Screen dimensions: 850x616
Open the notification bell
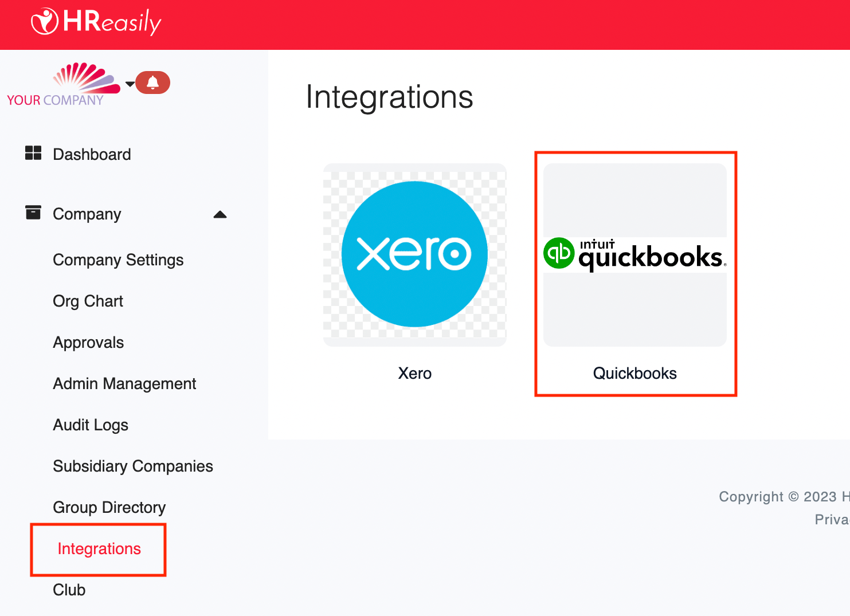[152, 83]
